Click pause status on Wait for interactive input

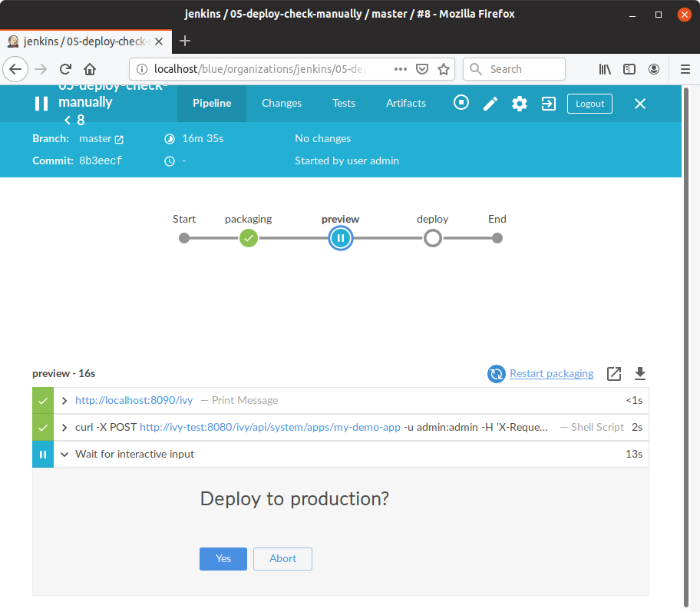click(43, 455)
